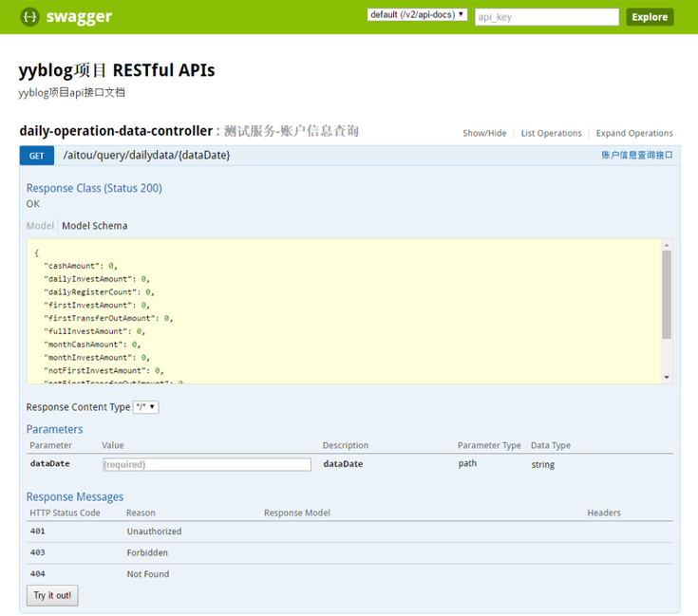Click the 'string' data type cell
The width and height of the screenshot is (698, 616).
pos(542,464)
